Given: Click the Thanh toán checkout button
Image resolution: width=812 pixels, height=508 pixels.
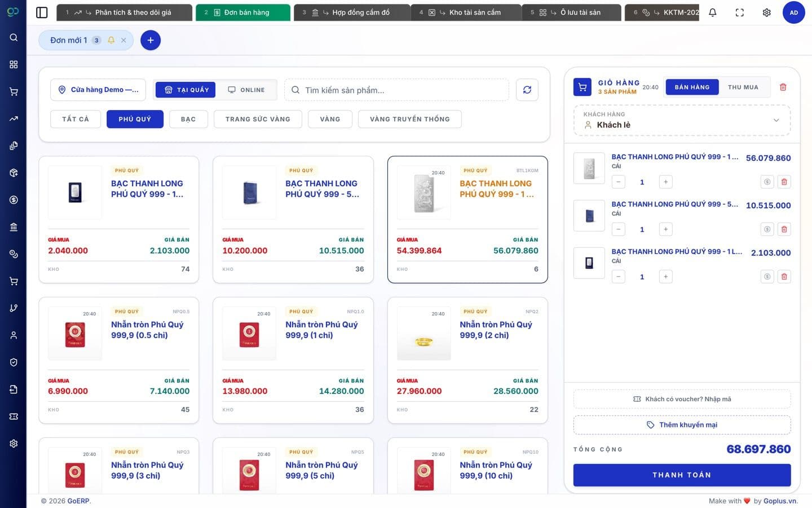Looking at the screenshot, I should tap(682, 475).
